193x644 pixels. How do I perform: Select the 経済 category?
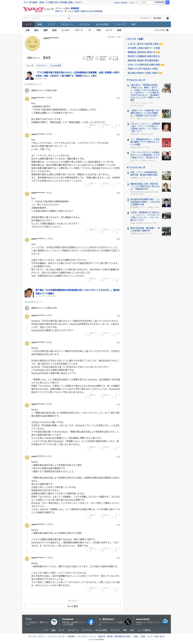point(54,30)
